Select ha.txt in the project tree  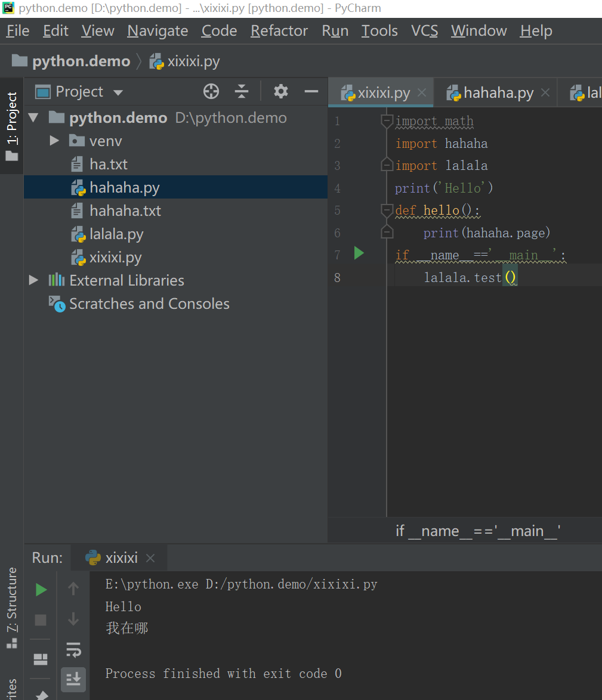(109, 165)
